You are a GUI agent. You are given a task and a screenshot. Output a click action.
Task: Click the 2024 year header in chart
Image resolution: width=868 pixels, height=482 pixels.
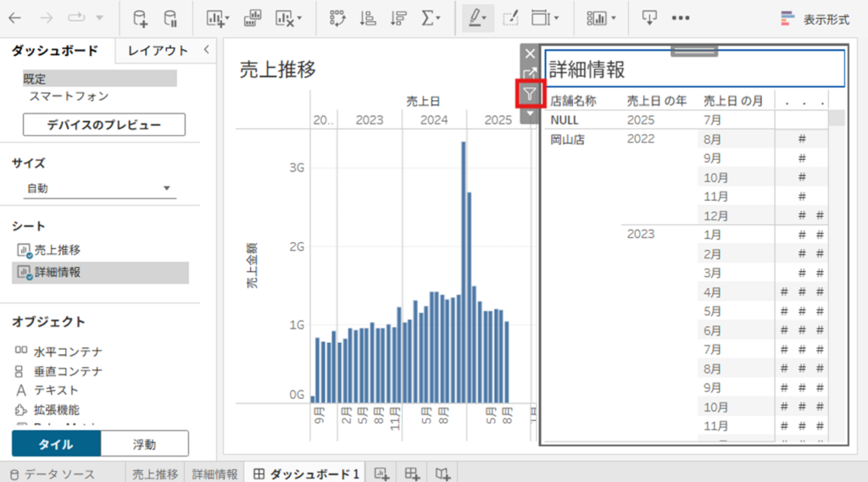tap(433, 120)
